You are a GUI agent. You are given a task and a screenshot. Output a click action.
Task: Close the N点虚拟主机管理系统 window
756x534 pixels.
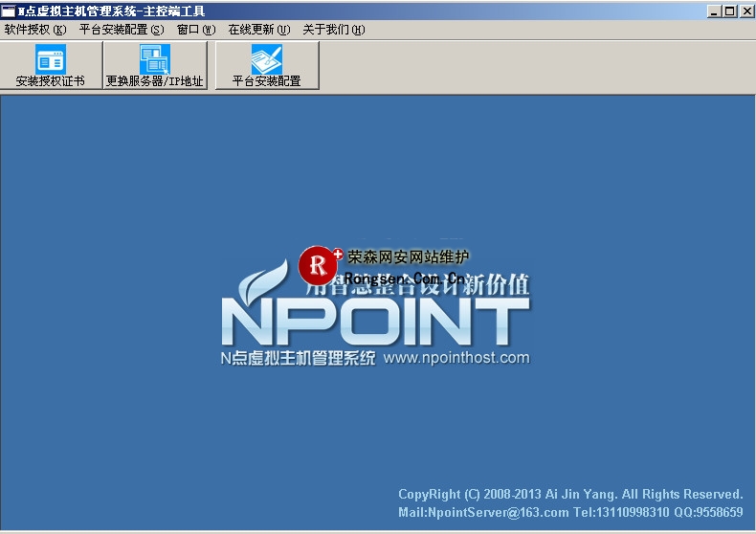click(745, 11)
